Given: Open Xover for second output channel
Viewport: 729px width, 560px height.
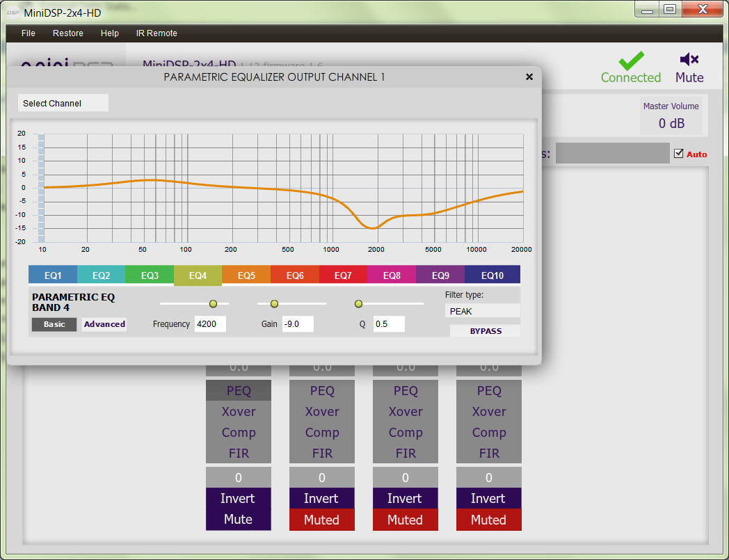Looking at the screenshot, I should [322, 412].
